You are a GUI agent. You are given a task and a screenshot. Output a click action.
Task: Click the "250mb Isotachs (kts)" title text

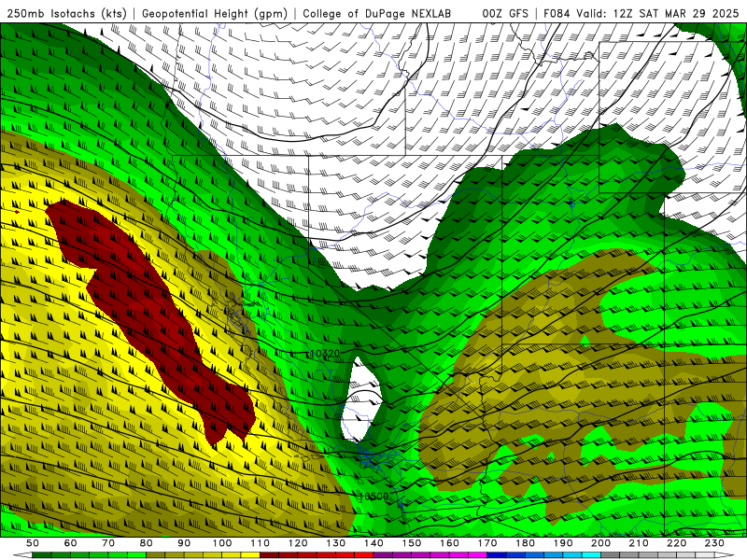[66, 14]
